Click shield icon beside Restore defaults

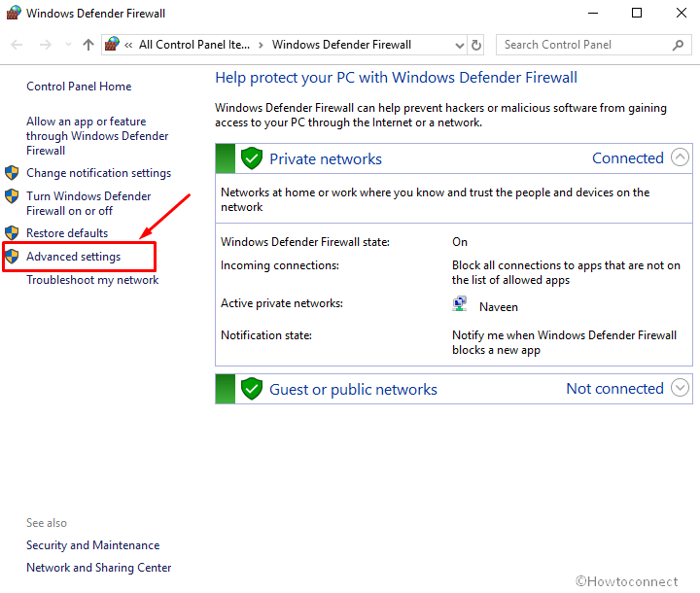(12, 232)
